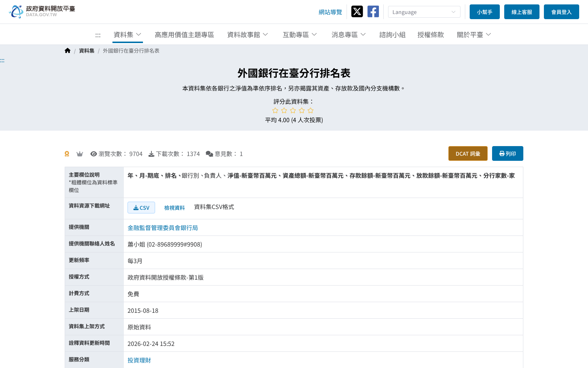Click the 線上客服 button
This screenshot has height=368, width=588.
(x=522, y=12)
